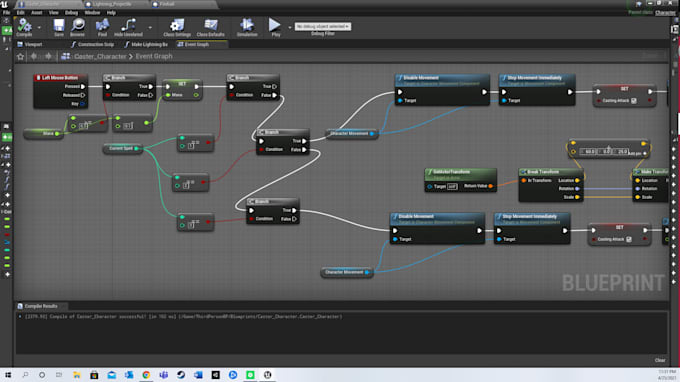The width and height of the screenshot is (680, 382).
Task: Click the blueprint grid icon before Caster_Character breadcrumb
Action: click(65, 56)
